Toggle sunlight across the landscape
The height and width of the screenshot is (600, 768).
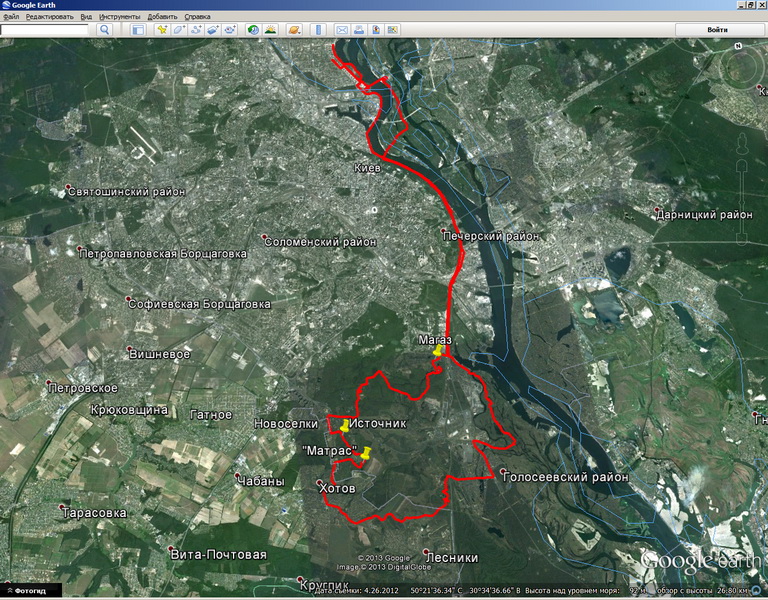(271, 30)
